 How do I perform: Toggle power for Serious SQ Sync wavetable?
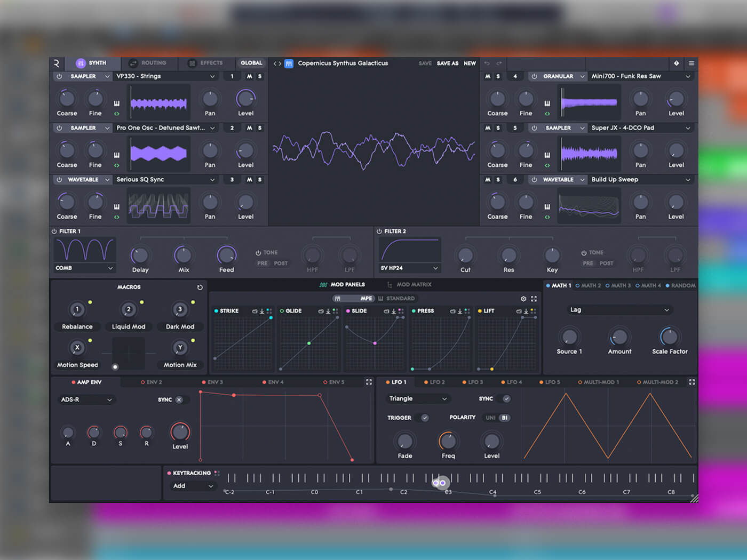(59, 180)
